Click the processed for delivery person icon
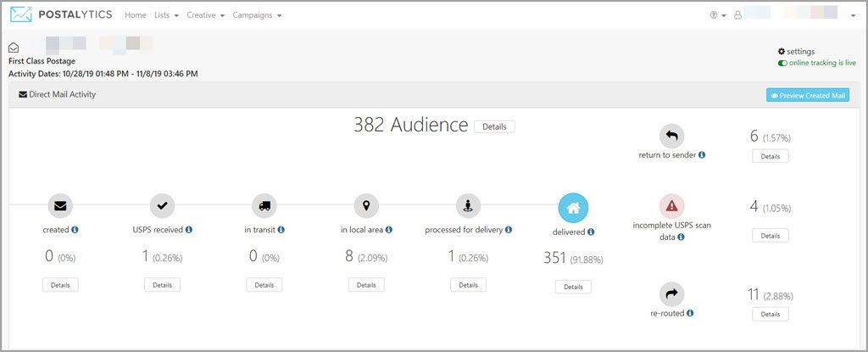 pyautogui.click(x=468, y=206)
